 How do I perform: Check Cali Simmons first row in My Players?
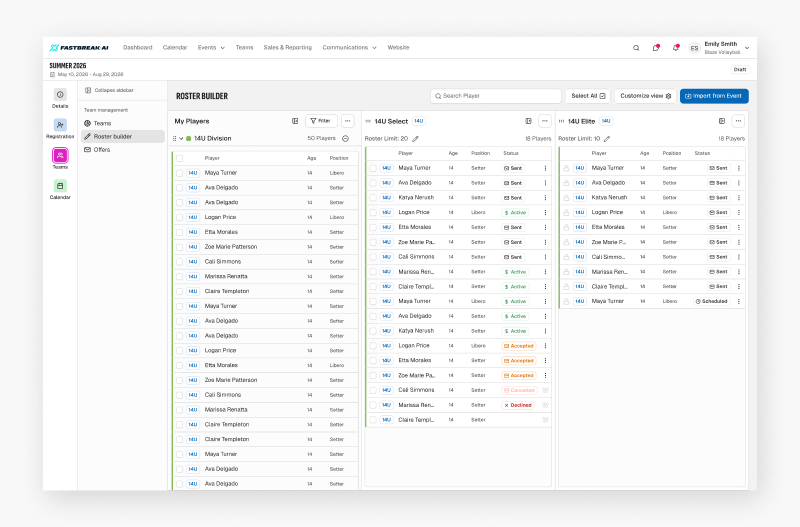click(180, 262)
